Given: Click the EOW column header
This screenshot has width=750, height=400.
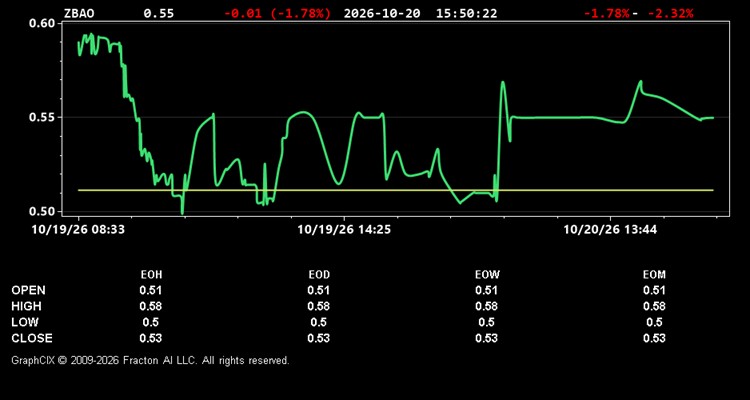Looking at the screenshot, I should pos(486,275).
